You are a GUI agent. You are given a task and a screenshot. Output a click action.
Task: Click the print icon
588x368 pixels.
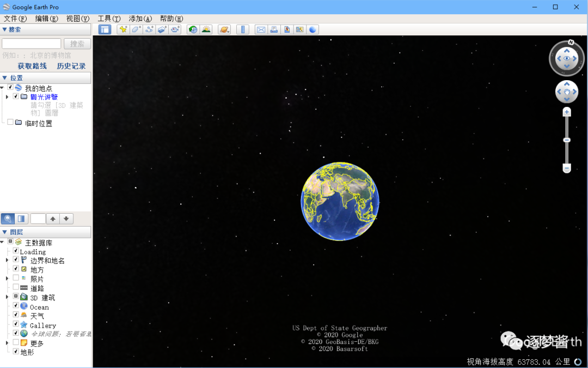point(274,29)
